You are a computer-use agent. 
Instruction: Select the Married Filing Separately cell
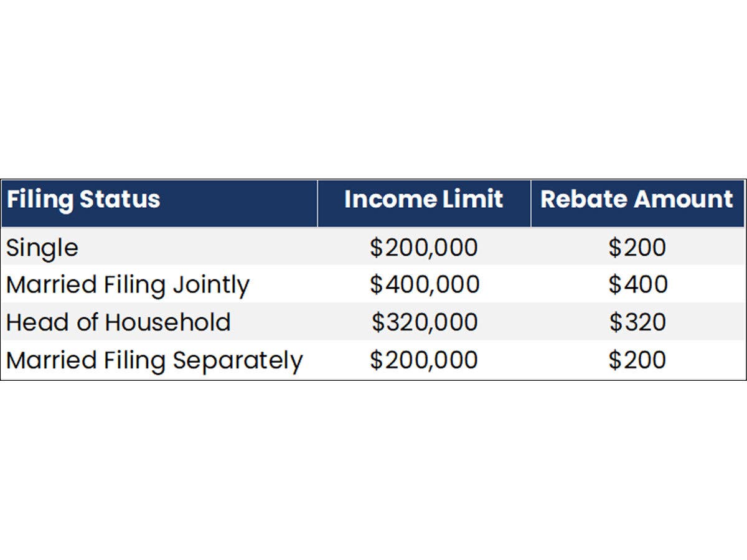coord(154,360)
